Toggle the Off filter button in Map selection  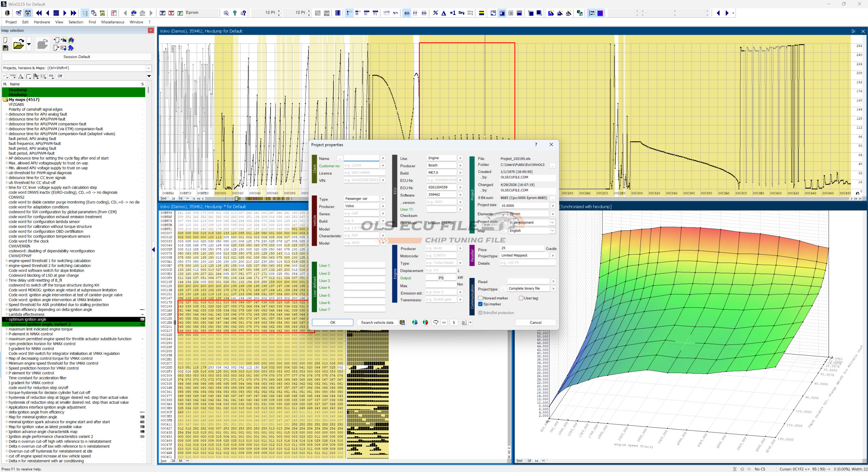pos(60,76)
